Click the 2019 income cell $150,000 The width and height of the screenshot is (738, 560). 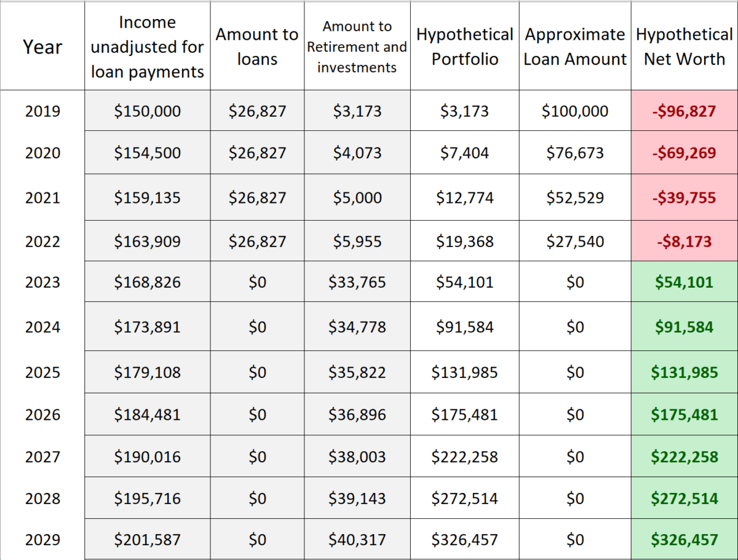click(x=148, y=111)
